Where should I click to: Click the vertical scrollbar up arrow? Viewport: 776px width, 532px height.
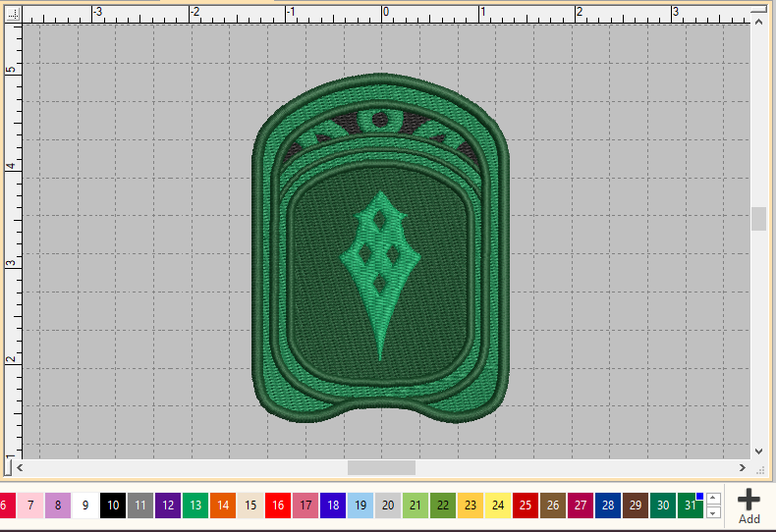coord(758,22)
